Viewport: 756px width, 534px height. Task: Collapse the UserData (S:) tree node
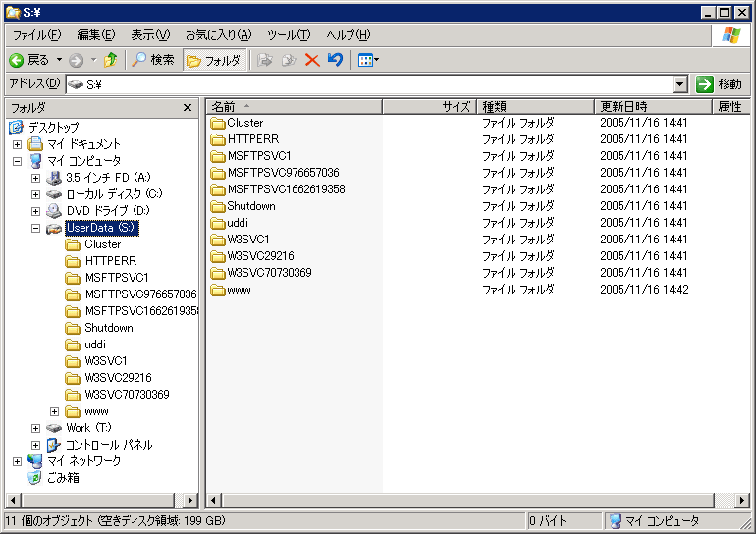pos(36,228)
